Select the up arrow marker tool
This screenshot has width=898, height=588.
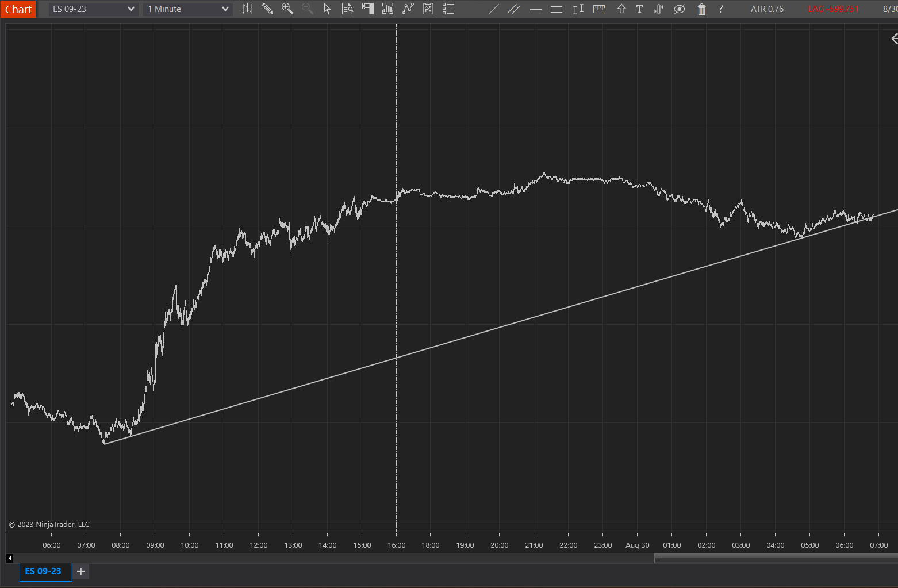(621, 9)
